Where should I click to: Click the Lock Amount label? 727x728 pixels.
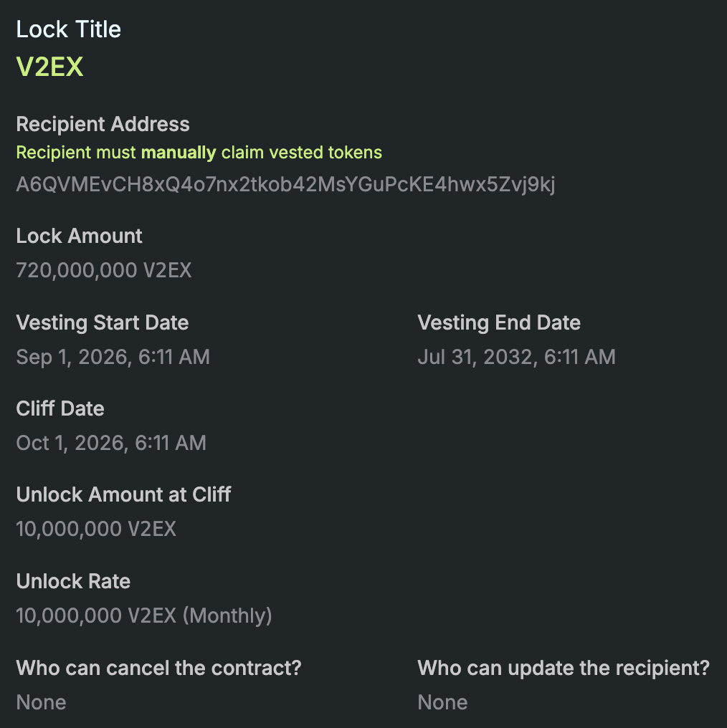79,236
